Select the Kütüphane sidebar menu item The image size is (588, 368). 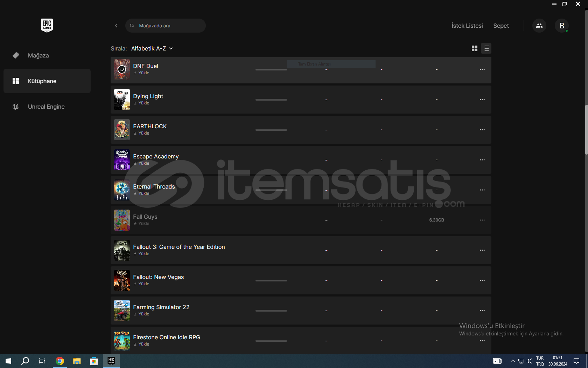click(x=47, y=81)
